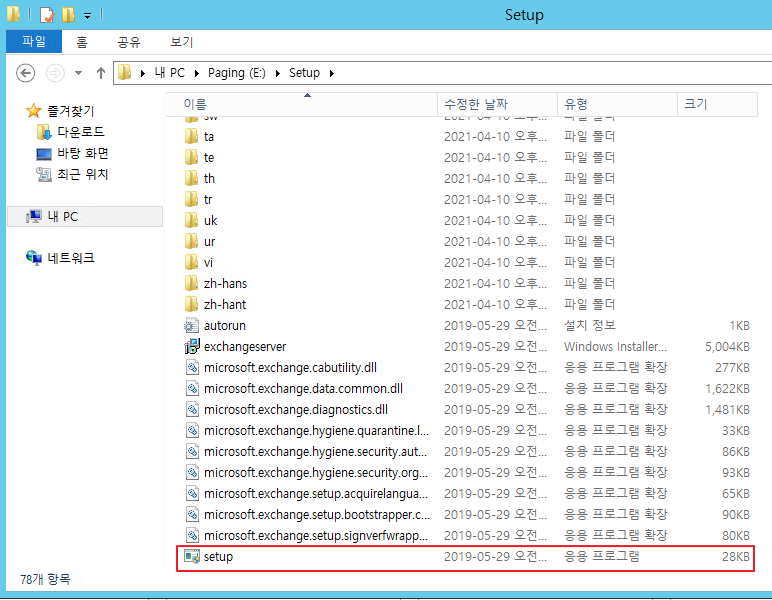Click the Back navigation arrow

click(x=26, y=73)
